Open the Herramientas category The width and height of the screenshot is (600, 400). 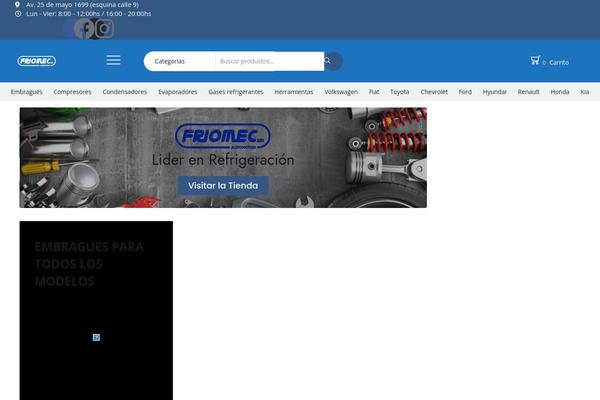click(294, 92)
